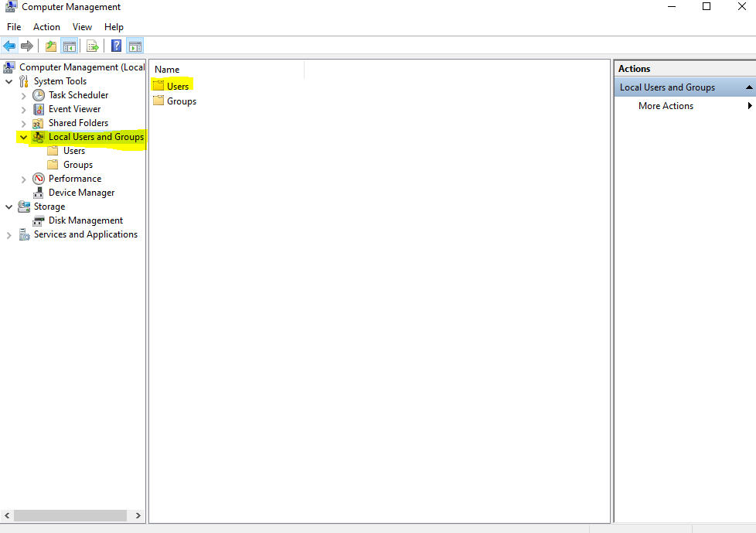Expand the Performance node

coord(23,179)
